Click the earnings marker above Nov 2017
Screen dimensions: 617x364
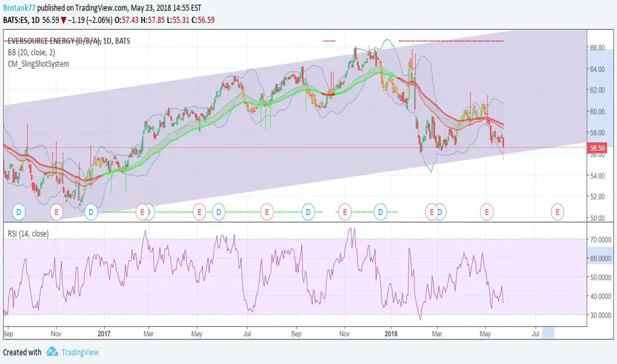click(345, 212)
